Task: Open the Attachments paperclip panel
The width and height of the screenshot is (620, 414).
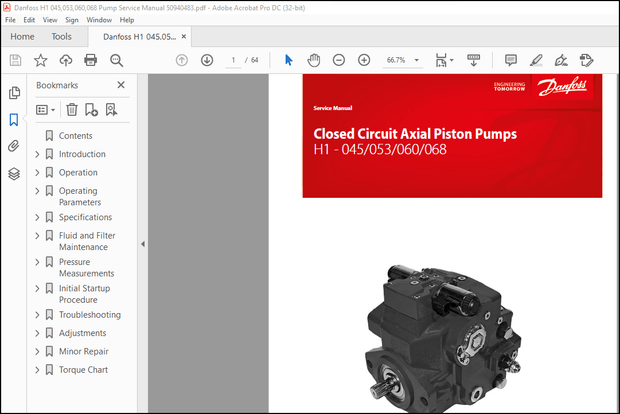Action: [x=14, y=146]
